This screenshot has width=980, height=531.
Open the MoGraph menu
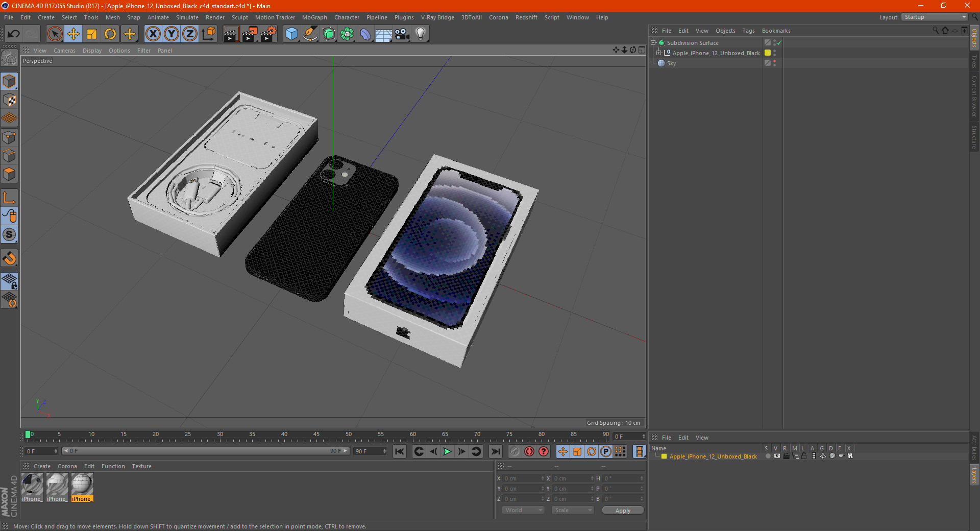tap(314, 17)
